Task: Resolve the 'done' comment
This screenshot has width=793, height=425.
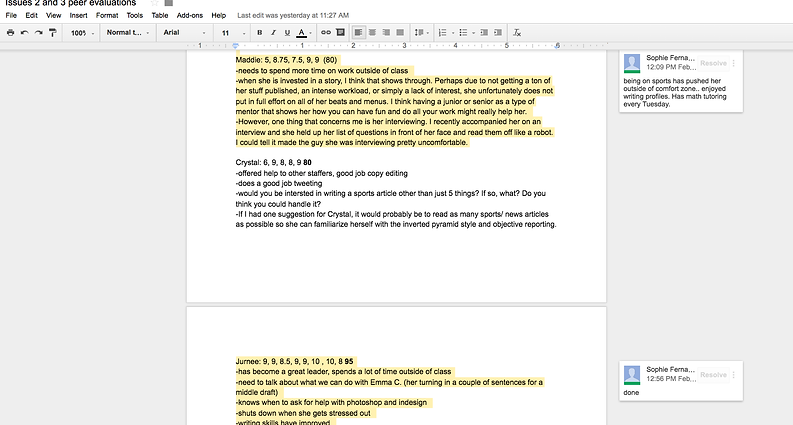Action: tap(713, 375)
